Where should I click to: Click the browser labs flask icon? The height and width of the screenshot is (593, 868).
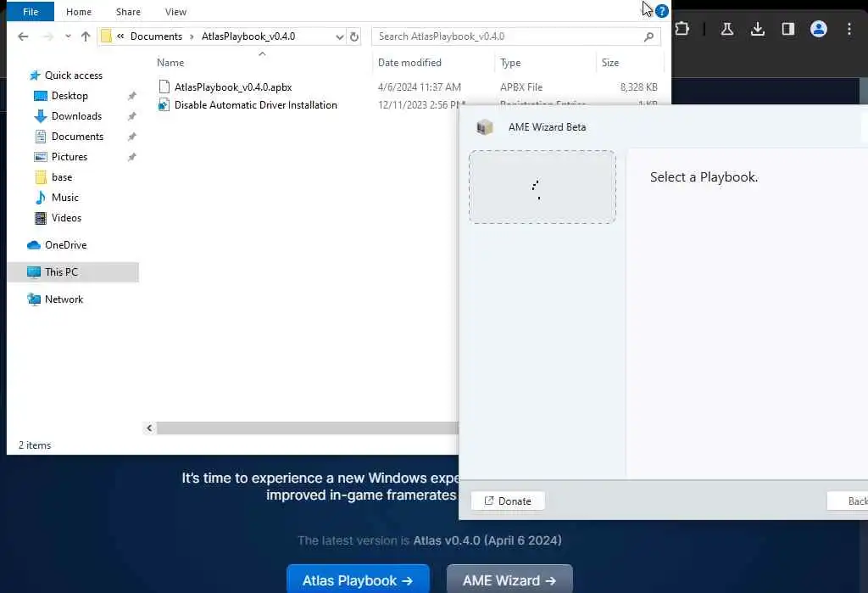coord(727,29)
